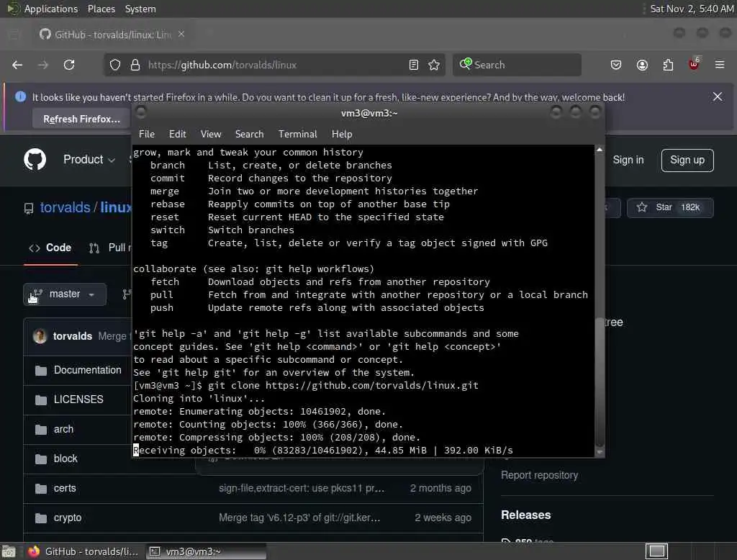Reload the page with the refresh icon

[x=69, y=65]
